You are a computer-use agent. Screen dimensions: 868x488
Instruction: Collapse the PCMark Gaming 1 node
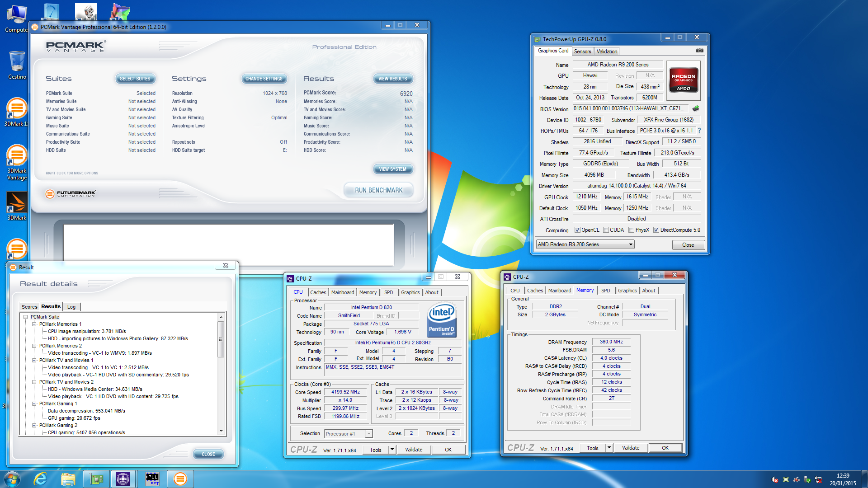[x=34, y=404]
